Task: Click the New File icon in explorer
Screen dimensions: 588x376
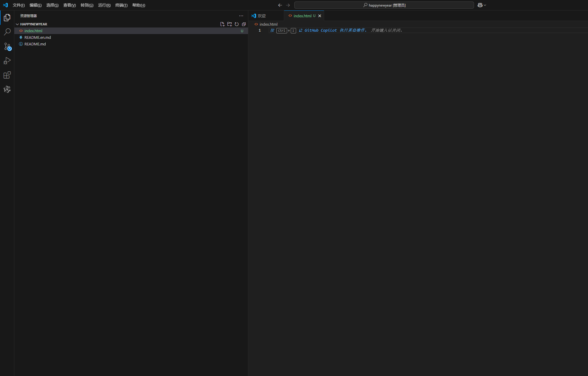Action: coord(222,24)
